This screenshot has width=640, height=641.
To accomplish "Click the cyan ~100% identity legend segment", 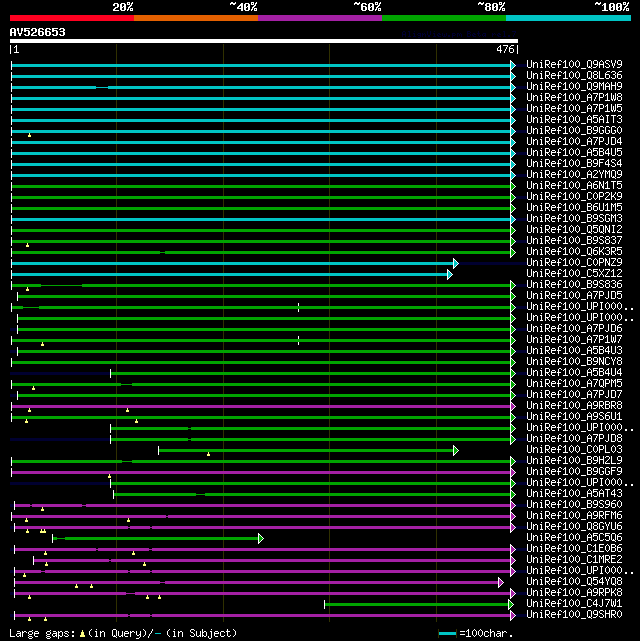I will click(x=568, y=18).
